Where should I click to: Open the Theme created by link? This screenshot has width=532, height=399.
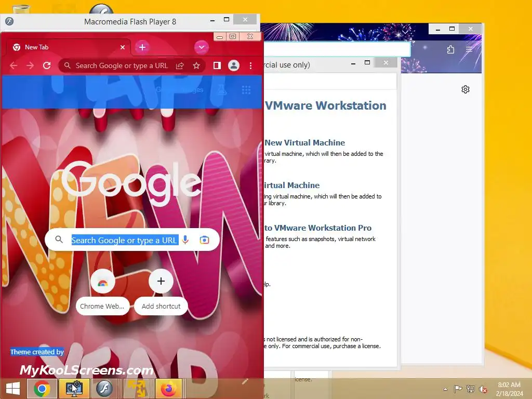point(37,352)
